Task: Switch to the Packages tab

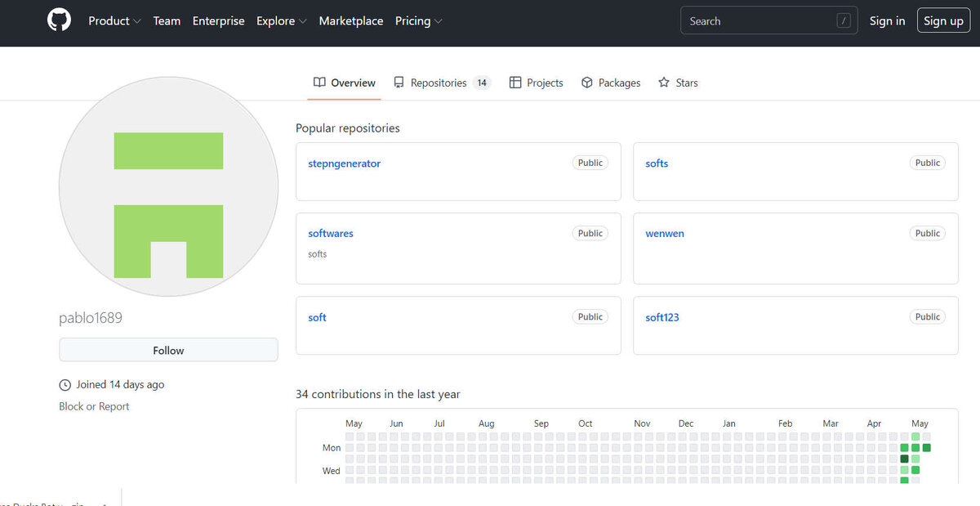Action: click(x=610, y=83)
